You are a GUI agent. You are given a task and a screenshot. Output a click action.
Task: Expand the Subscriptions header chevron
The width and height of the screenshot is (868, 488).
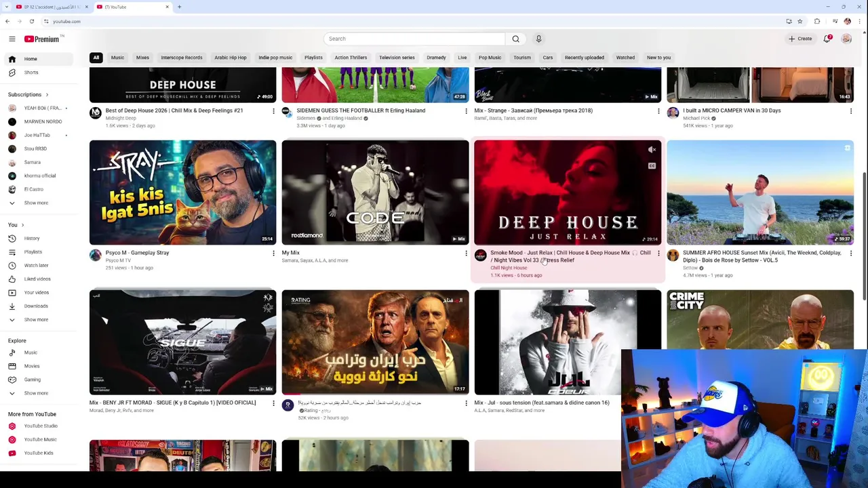pos(47,95)
